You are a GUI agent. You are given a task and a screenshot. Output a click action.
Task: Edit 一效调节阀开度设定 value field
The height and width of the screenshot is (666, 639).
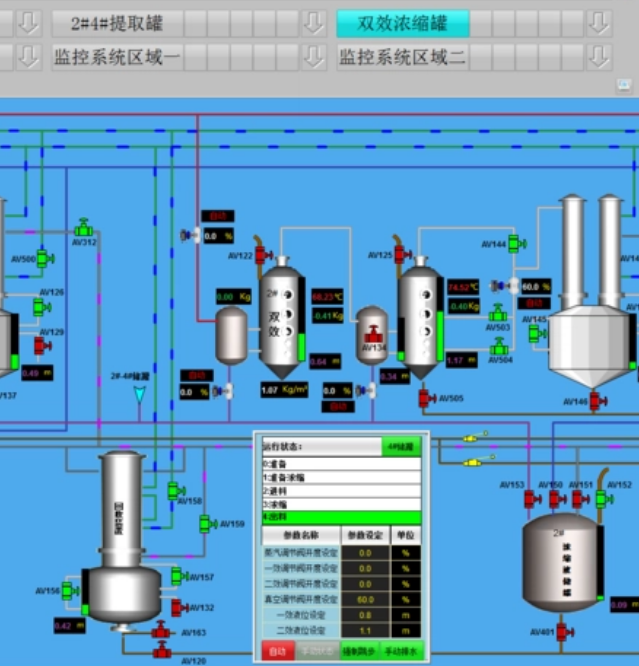pos(365,568)
